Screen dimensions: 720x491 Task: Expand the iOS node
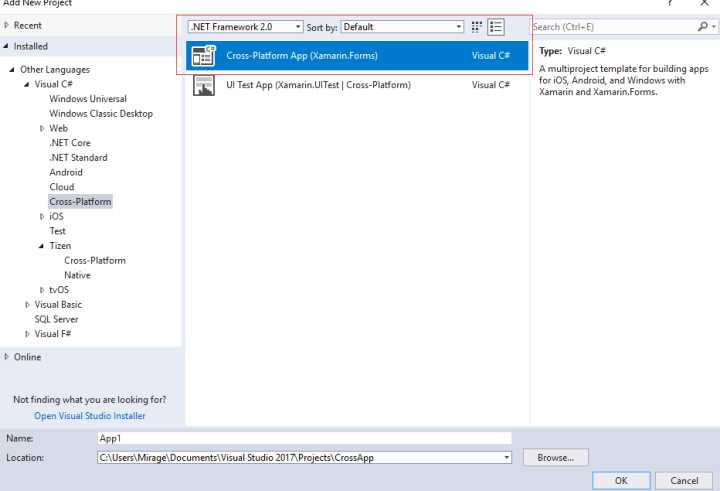pos(42,217)
